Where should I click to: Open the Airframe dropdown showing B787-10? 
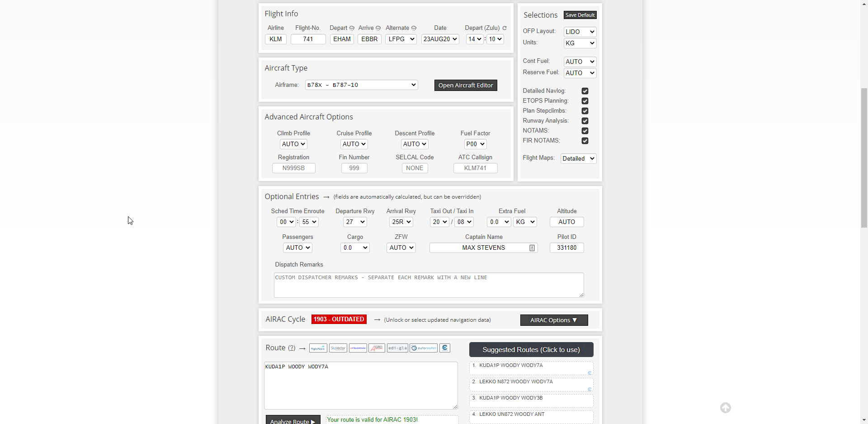click(361, 85)
